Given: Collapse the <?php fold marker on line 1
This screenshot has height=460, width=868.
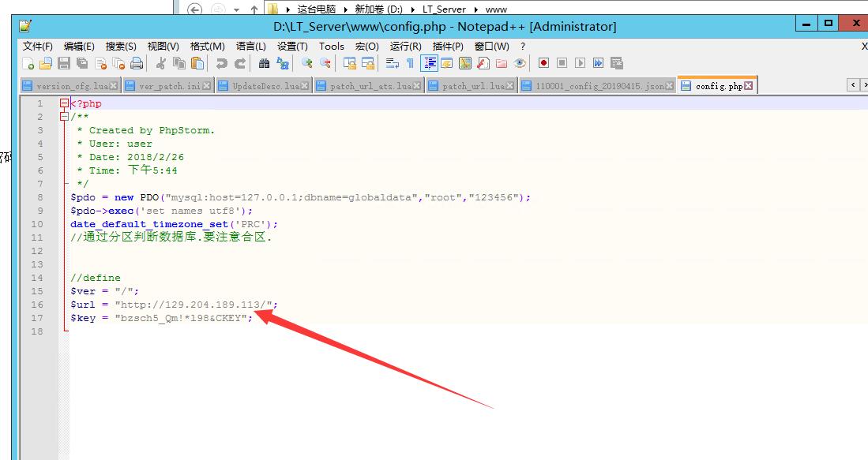Looking at the screenshot, I should click(x=64, y=103).
